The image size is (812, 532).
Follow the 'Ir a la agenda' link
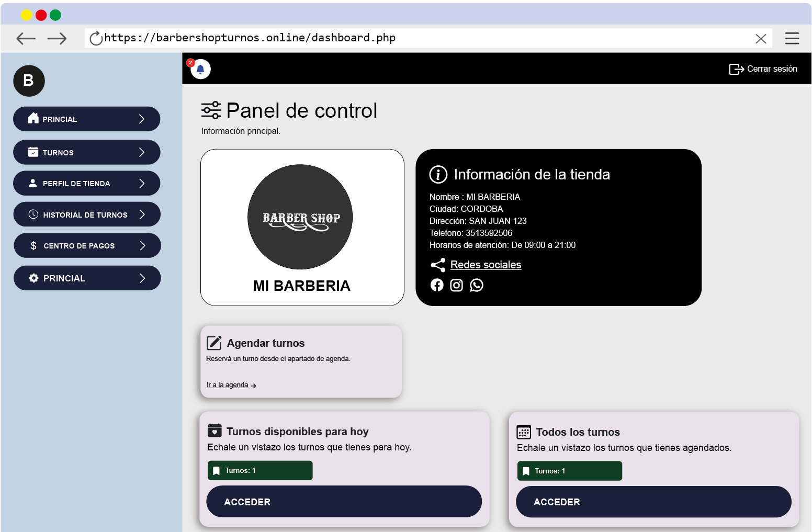pyautogui.click(x=228, y=385)
